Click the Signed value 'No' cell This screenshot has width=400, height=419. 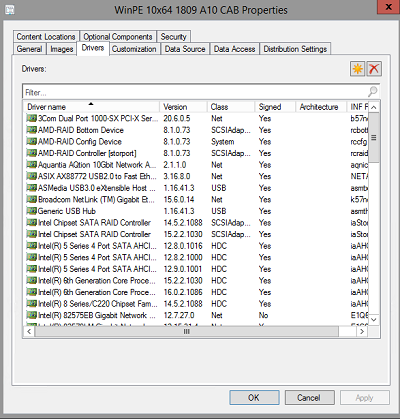pyautogui.click(x=263, y=315)
